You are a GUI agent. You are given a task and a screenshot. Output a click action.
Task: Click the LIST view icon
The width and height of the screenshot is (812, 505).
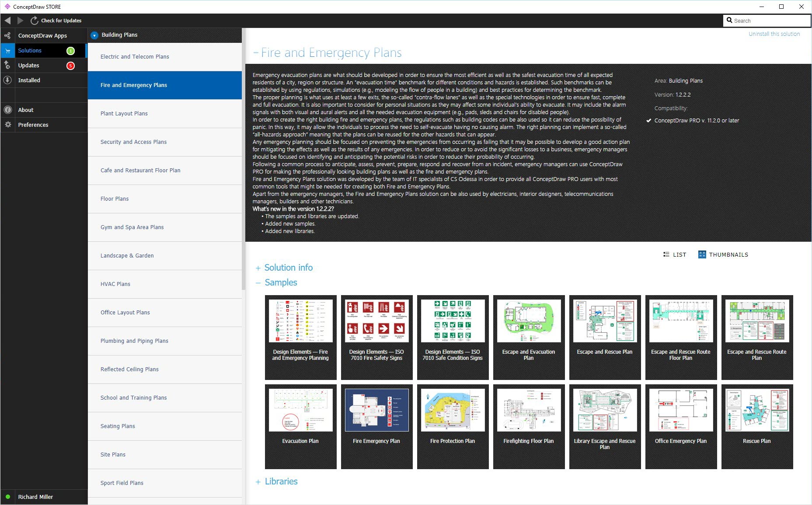(x=666, y=254)
